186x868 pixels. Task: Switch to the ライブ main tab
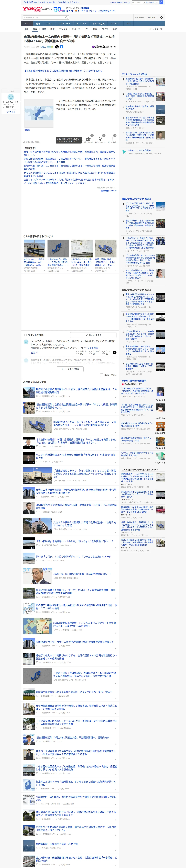tap(49, 24)
